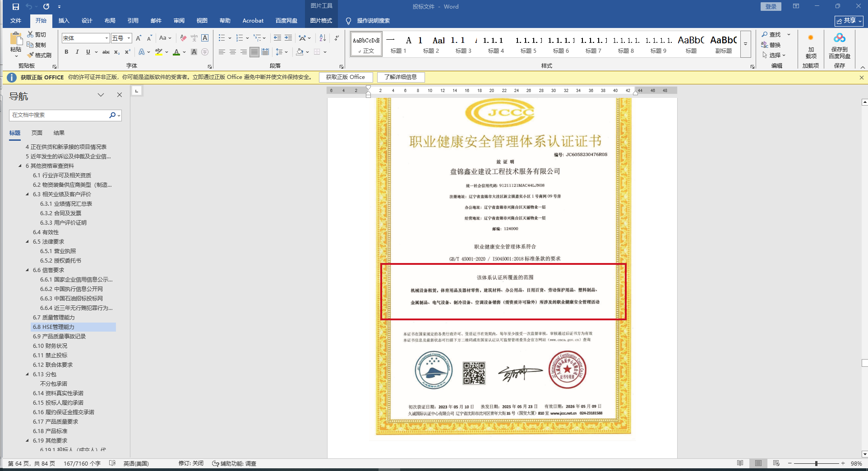Collapse the '6.3 相关业绩及客户评价' heading
Viewport: 868px width, 471px height.
27,194
